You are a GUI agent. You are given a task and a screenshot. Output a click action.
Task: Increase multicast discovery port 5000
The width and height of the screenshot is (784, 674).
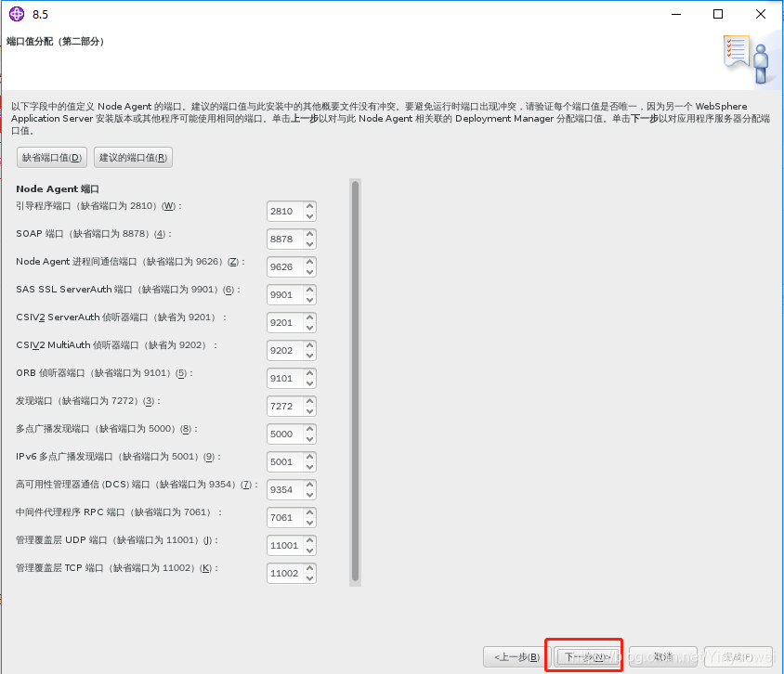[310, 430]
